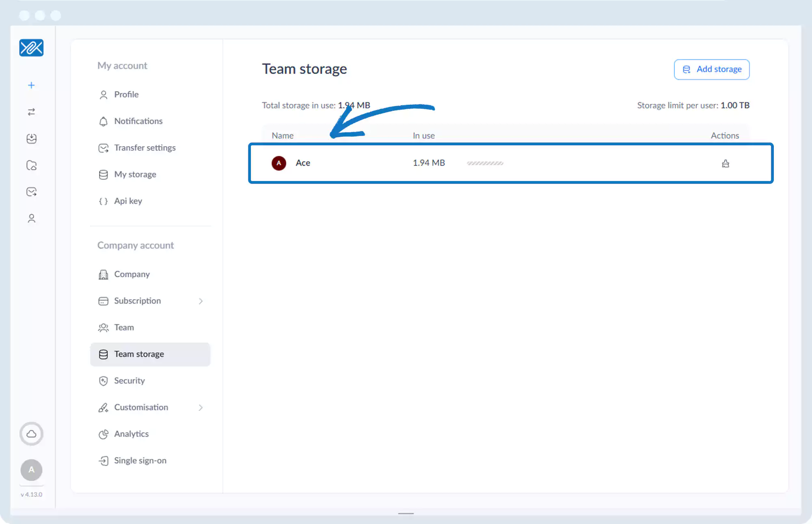This screenshot has height=524, width=812.
Task: Click the storage folder icon in sidebar
Action: tap(31, 165)
